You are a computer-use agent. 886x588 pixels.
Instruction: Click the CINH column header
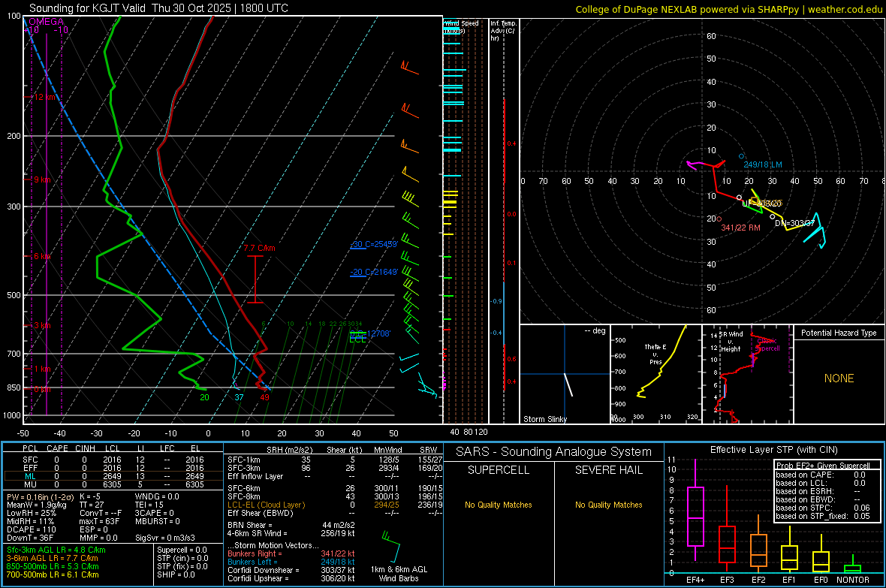coord(86,448)
